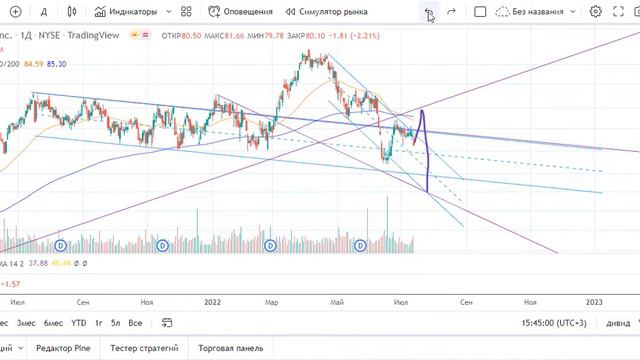Click the −1.81 (−2.21%) price change

(x=354, y=36)
